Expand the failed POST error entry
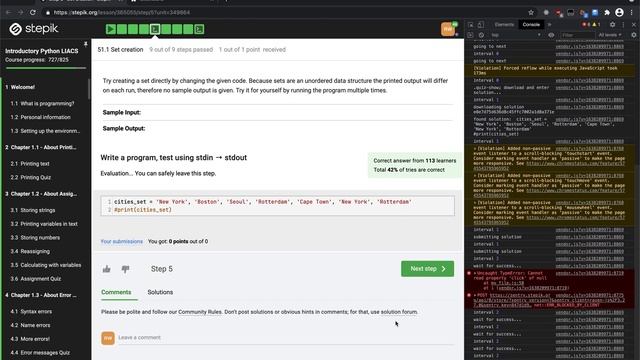The height and width of the screenshot is (360, 640). [475, 295]
